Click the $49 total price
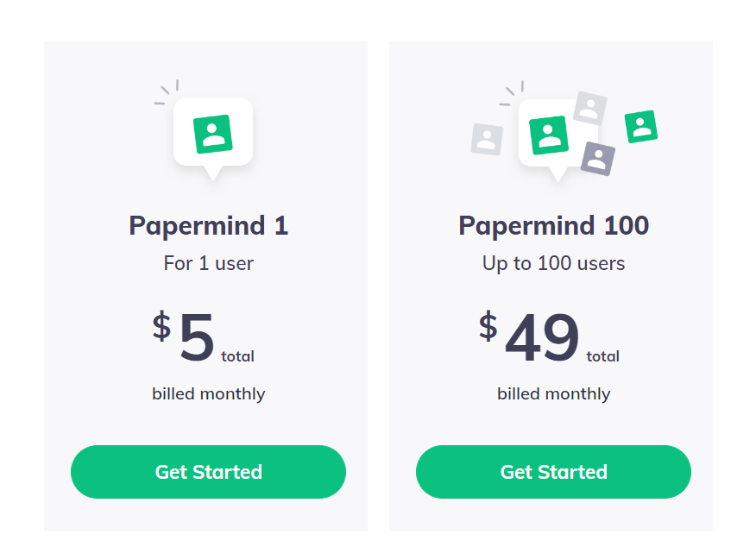The image size is (756, 553). pyautogui.click(x=549, y=336)
